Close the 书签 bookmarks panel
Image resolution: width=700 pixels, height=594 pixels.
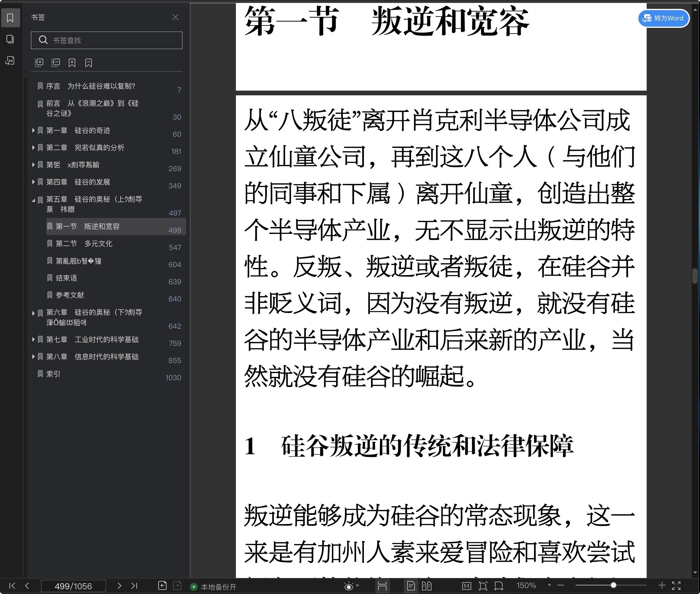coord(175,17)
